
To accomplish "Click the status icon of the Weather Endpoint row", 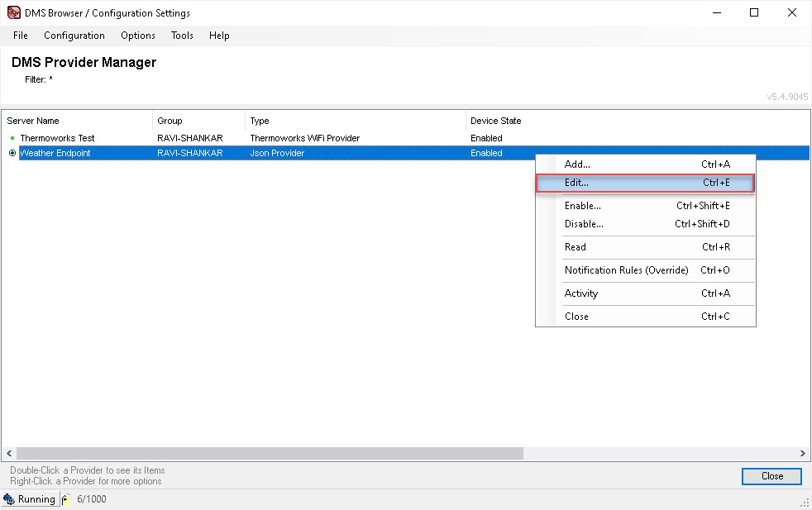I will point(12,153).
